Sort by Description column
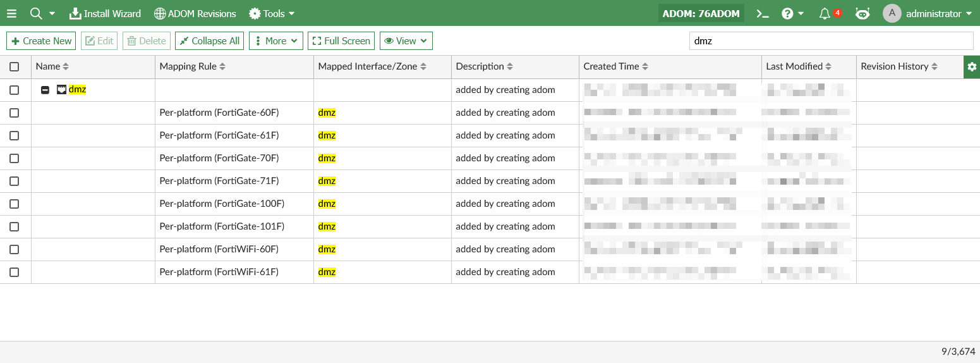 [485, 66]
